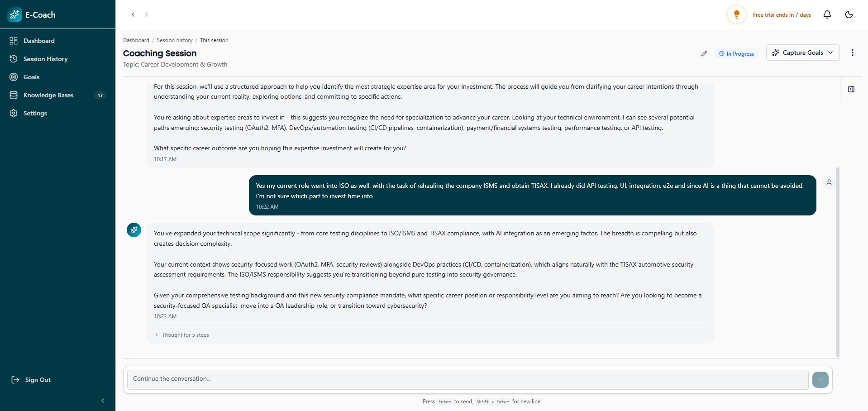Click the E-Coach logo icon
Viewport: 868px width, 411px height.
(x=14, y=14)
